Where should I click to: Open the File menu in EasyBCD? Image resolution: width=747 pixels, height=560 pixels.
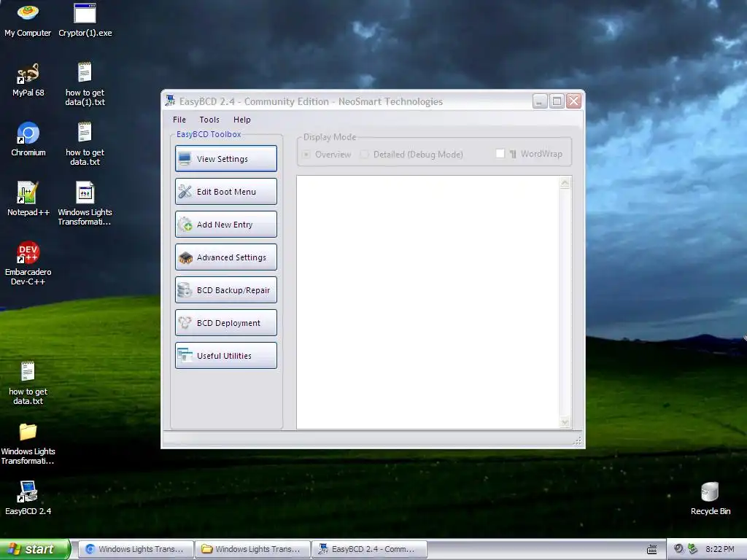179,120
